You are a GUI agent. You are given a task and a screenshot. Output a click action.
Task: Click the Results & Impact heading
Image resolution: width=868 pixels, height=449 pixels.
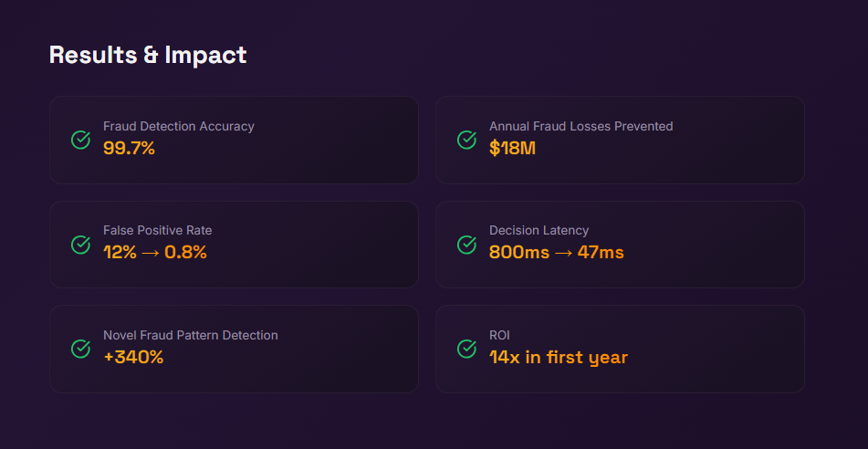(148, 55)
